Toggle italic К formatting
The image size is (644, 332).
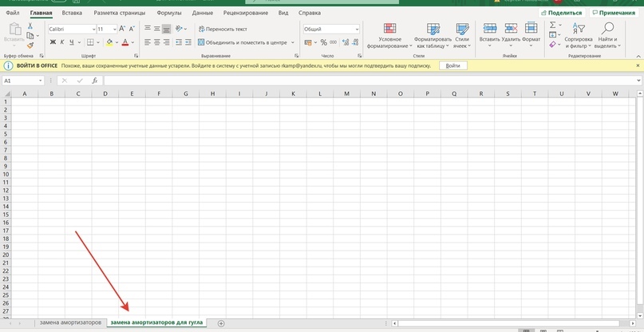(62, 42)
